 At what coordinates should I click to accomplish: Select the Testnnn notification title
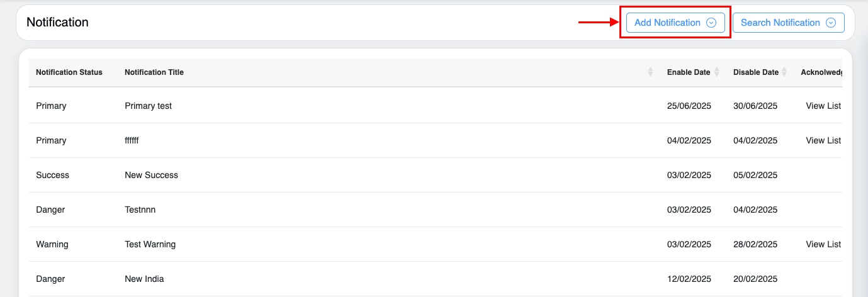click(x=140, y=210)
